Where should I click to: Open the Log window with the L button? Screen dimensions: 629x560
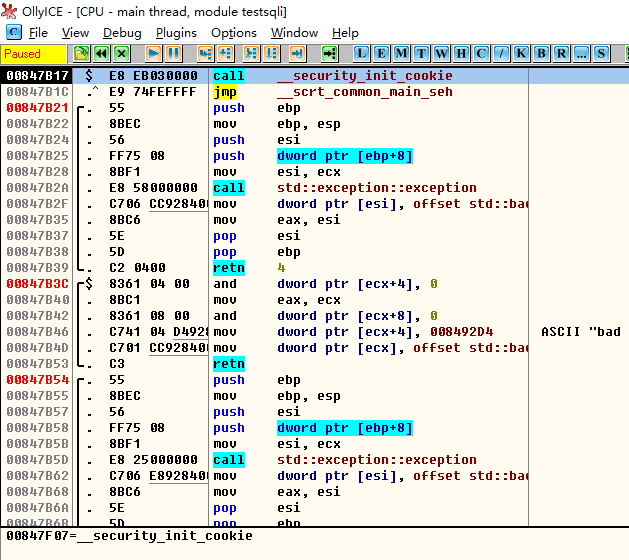[362, 53]
